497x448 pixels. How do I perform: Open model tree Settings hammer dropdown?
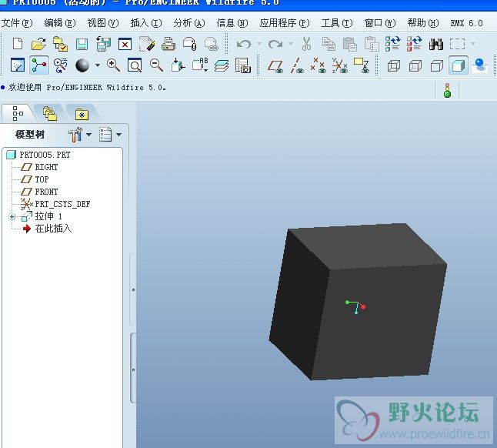[x=80, y=135]
